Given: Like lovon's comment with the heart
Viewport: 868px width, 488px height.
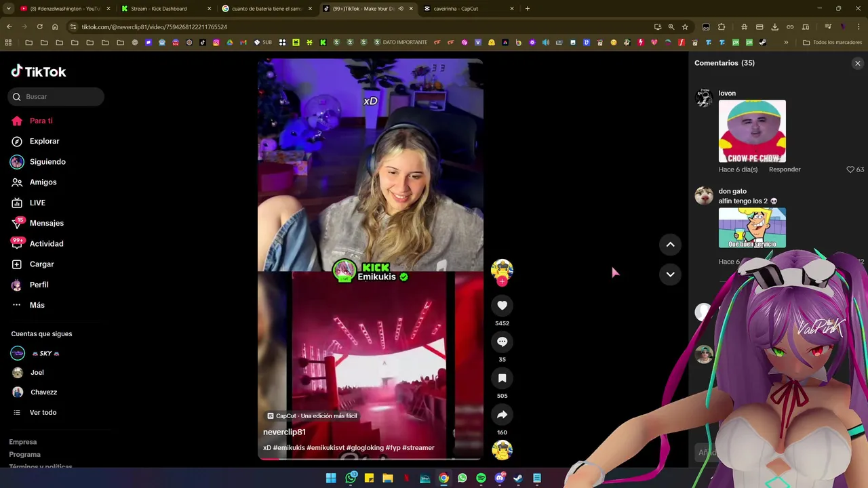Looking at the screenshot, I should point(850,169).
